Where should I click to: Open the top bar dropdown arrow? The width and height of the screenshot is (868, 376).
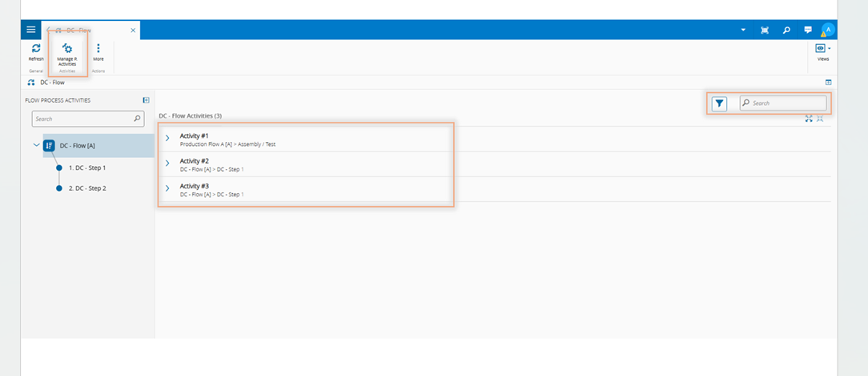click(x=743, y=30)
